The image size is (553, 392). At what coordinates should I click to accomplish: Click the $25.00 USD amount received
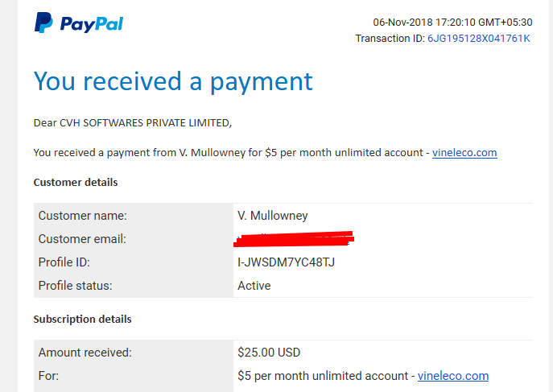coord(269,353)
